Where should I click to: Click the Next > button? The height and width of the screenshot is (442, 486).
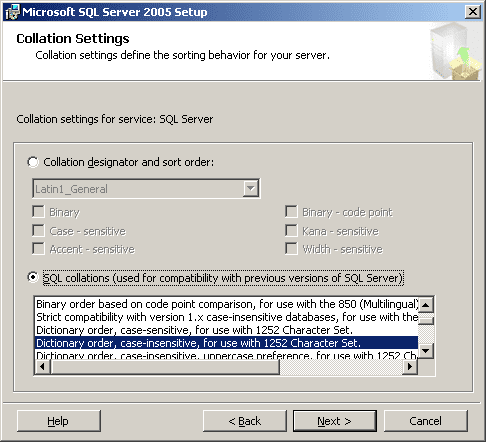(335, 421)
